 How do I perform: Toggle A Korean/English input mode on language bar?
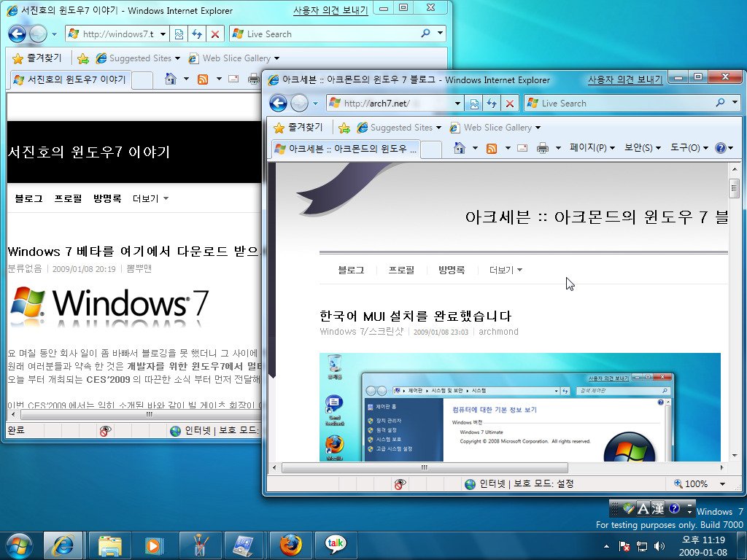[643, 508]
